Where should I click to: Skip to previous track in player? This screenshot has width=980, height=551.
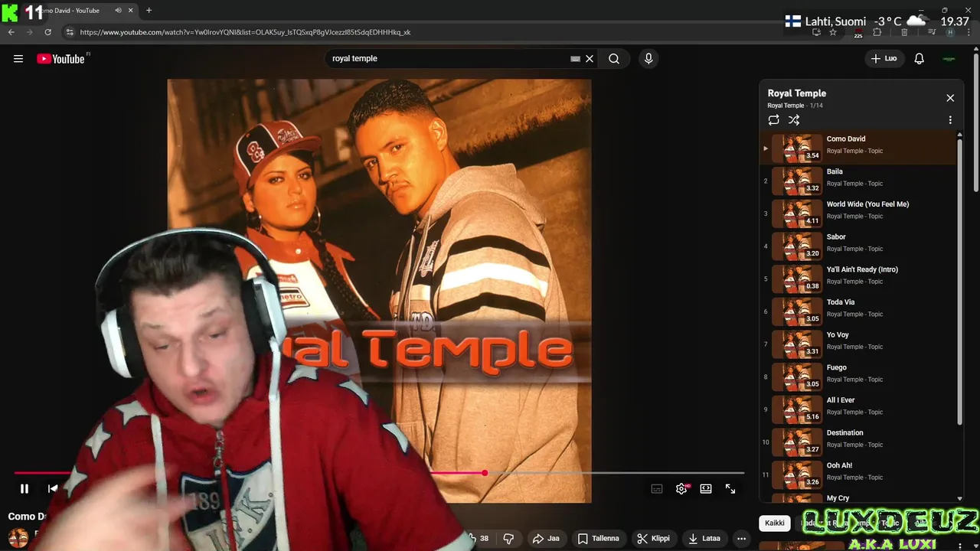[x=53, y=489]
